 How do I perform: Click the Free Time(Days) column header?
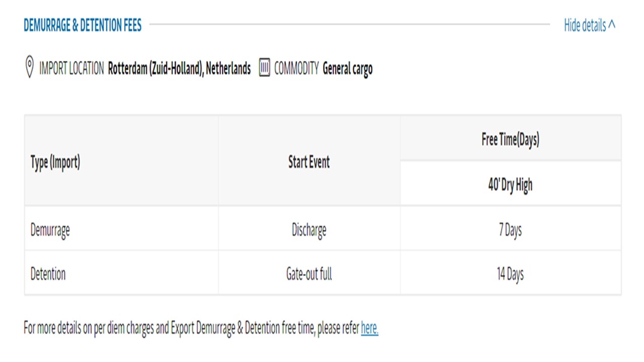[510, 139]
